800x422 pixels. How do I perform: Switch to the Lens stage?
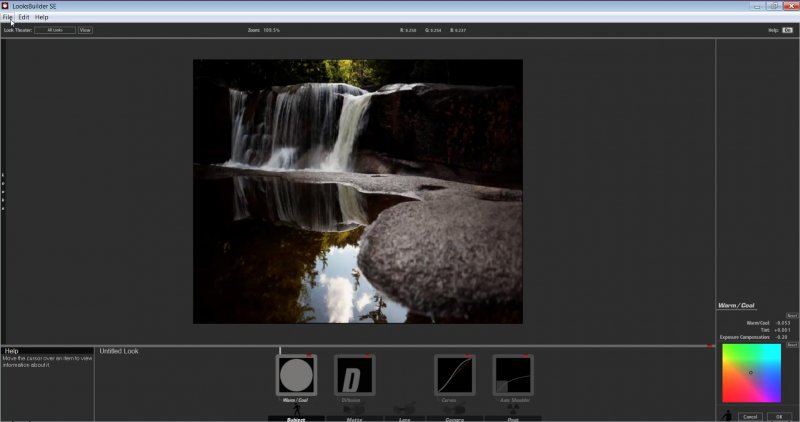click(x=405, y=418)
